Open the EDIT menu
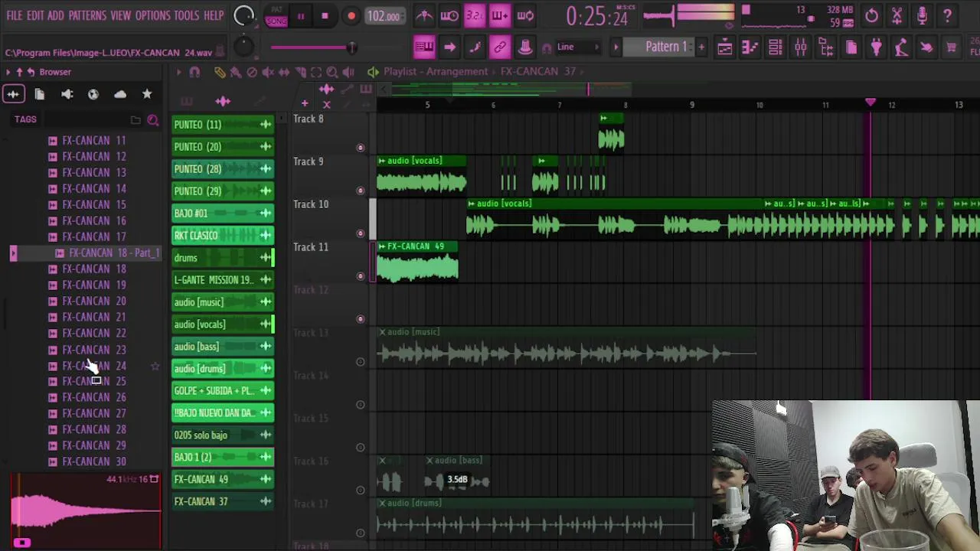 tap(35, 15)
